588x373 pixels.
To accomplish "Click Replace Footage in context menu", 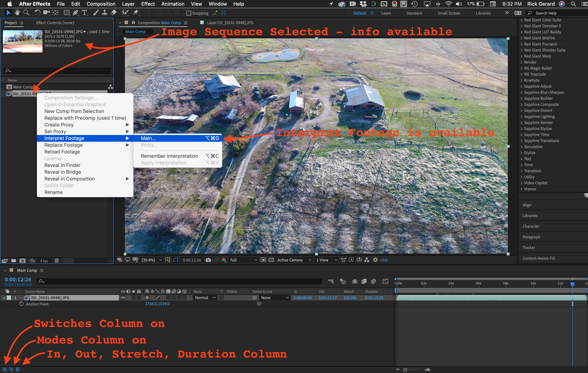I will click(64, 145).
